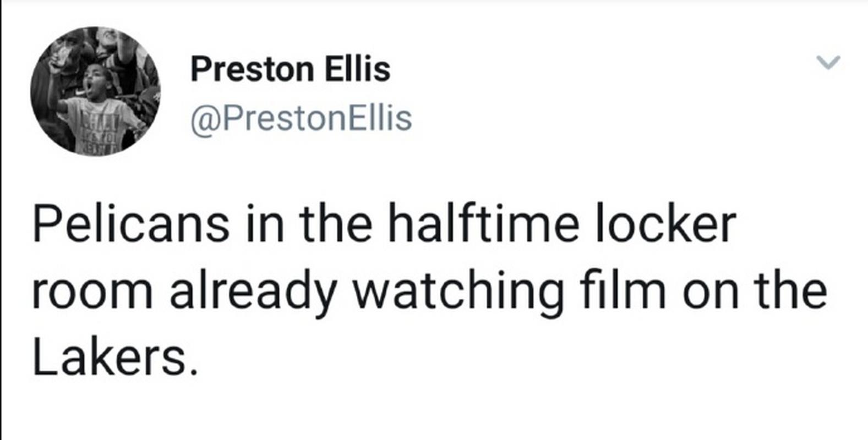
Task: Open the Preston Ellis display name link
Action: tap(290, 69)
